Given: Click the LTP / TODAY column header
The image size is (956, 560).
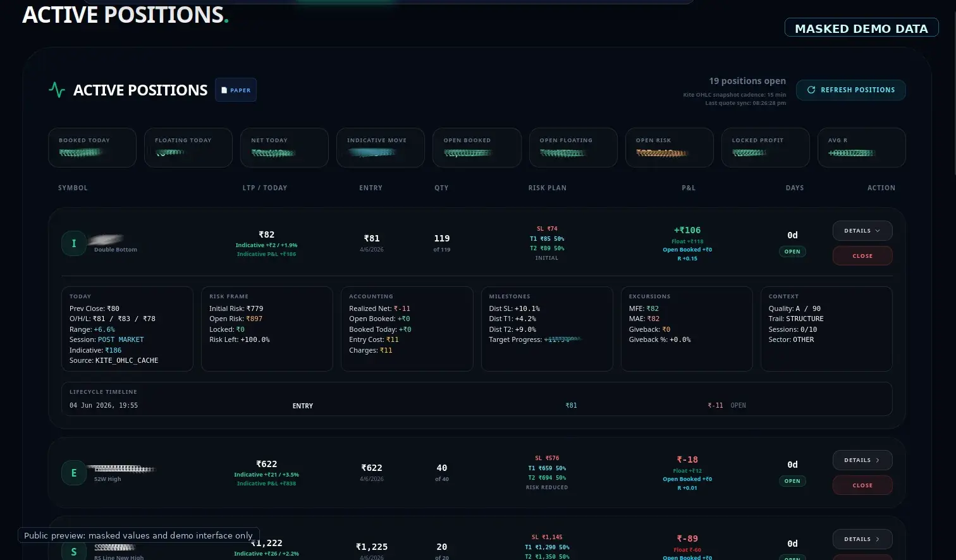Looking at the screenshot, I should (x=265, y=188).
